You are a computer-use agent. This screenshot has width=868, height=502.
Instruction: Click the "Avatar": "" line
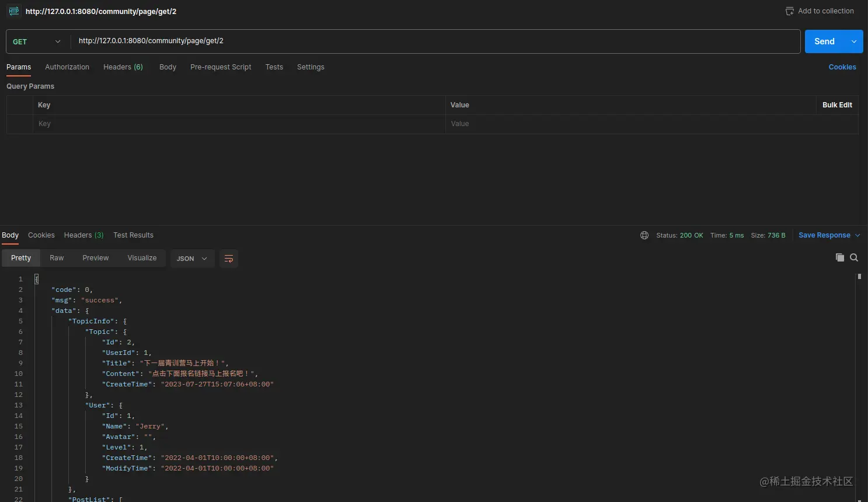point(129,437)
